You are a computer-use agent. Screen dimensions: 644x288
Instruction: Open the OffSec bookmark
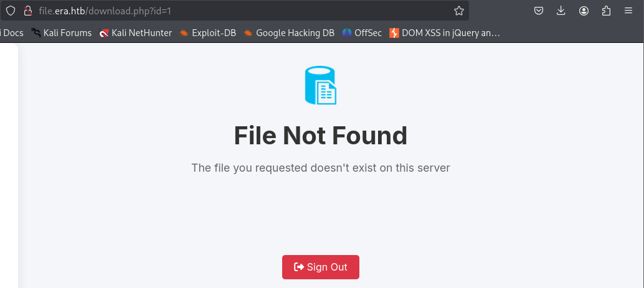pyautogui.click(x=362, y=33)
